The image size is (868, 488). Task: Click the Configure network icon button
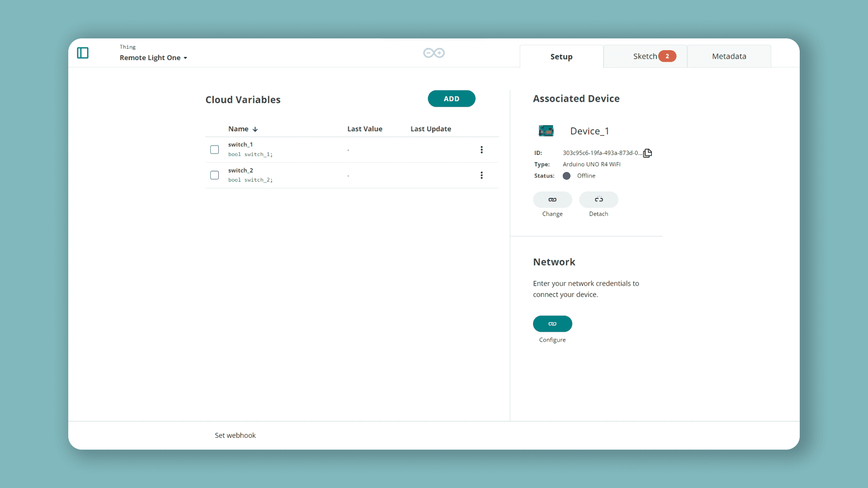pyautogui.click(x=552, y=324)
